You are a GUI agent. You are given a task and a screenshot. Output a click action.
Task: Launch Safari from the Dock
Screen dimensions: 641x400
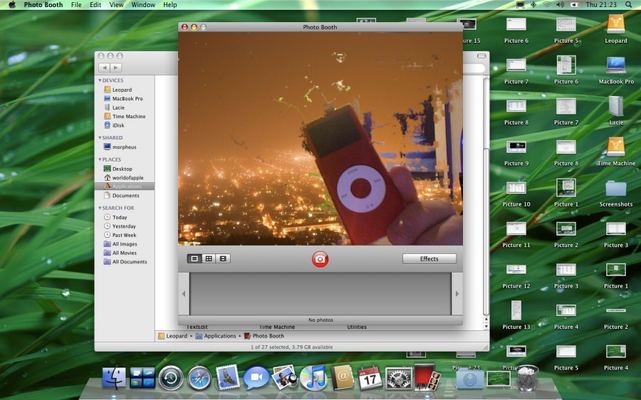(x=199, y=378)
